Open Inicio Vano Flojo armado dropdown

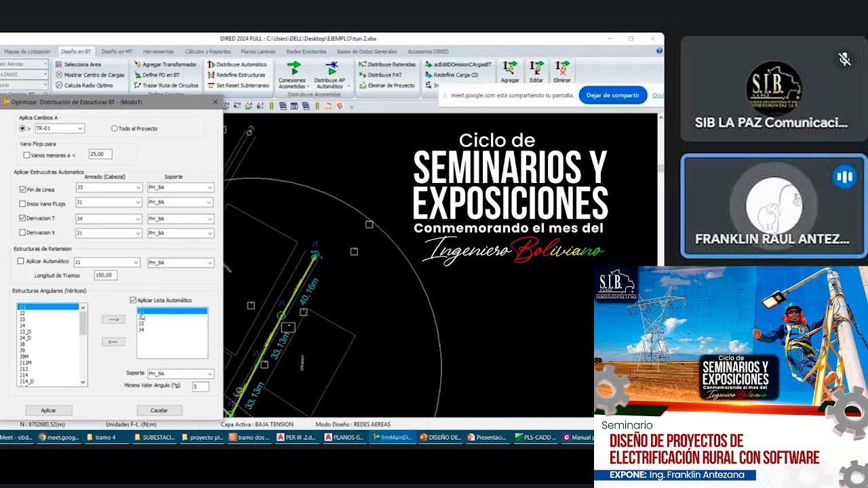click(108, 202)
